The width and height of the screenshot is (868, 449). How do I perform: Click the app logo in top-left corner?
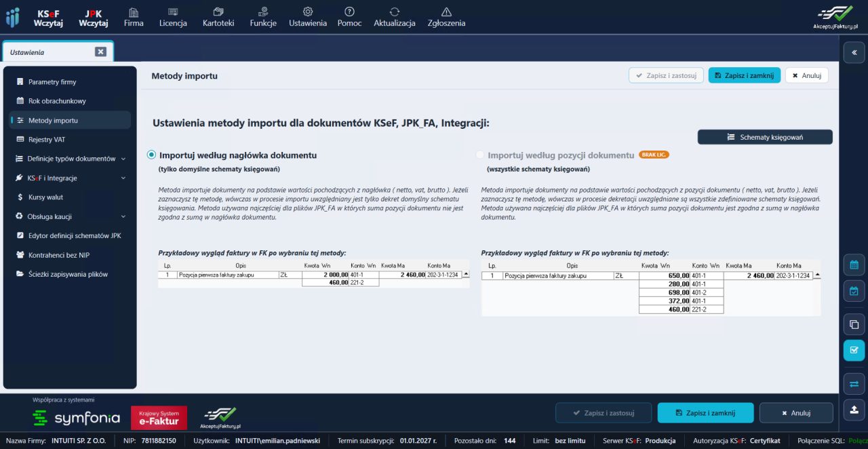click(x=13, y=17)
